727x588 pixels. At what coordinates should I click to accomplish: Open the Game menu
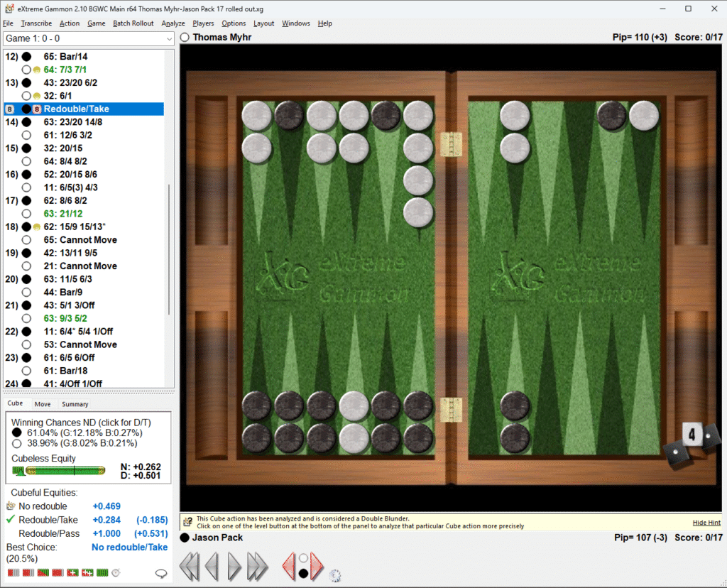[97, 23]
